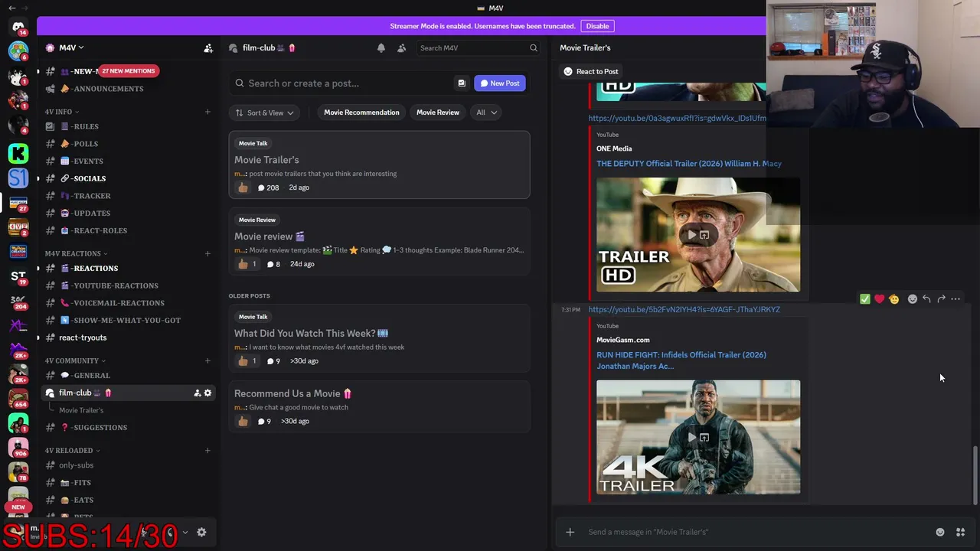The image size is (980, 551).
Task: Focus the Search M4V field
Action: 479,48
